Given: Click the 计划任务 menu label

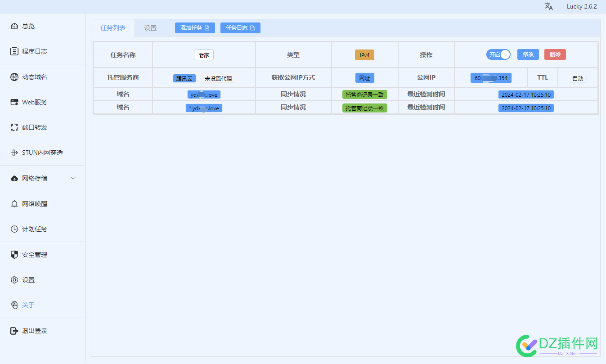Looking at the screenshot, I should click(x=35, y=229).
